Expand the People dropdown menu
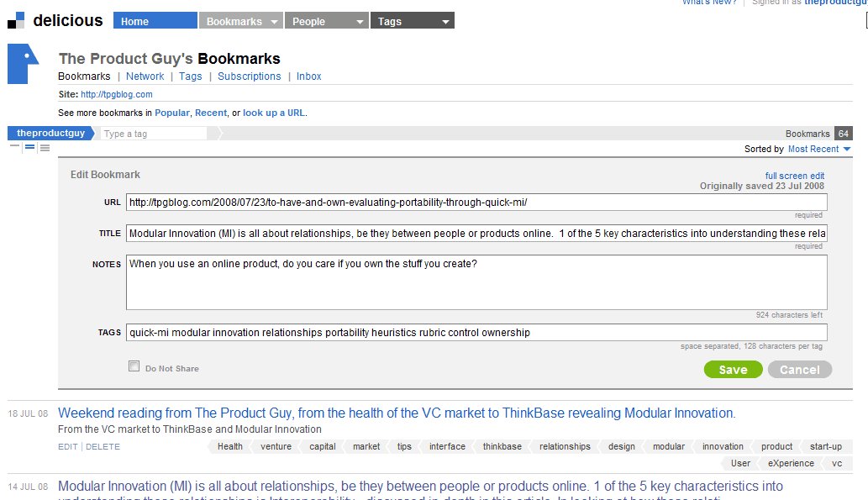 327,21
